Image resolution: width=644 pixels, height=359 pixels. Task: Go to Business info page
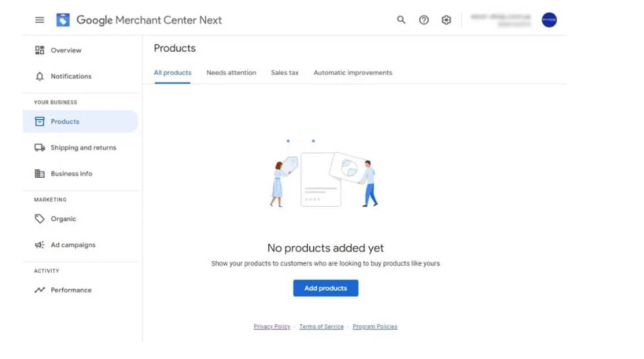pyautogui.click(x=71, y=174)
